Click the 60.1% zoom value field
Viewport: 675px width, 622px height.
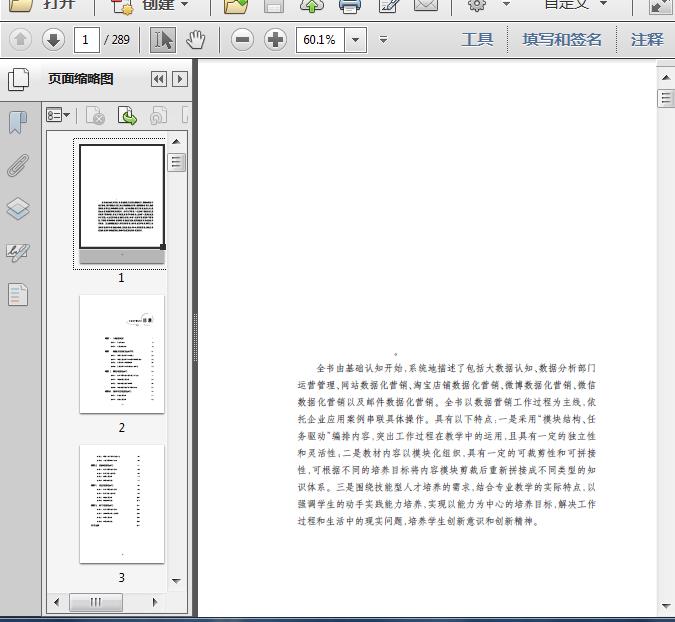(x=320, y=40)
